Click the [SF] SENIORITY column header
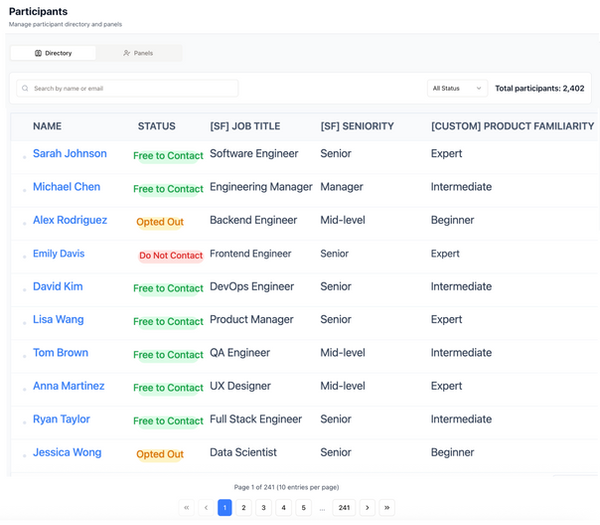 pyautogui.click(x=357, y=126)
